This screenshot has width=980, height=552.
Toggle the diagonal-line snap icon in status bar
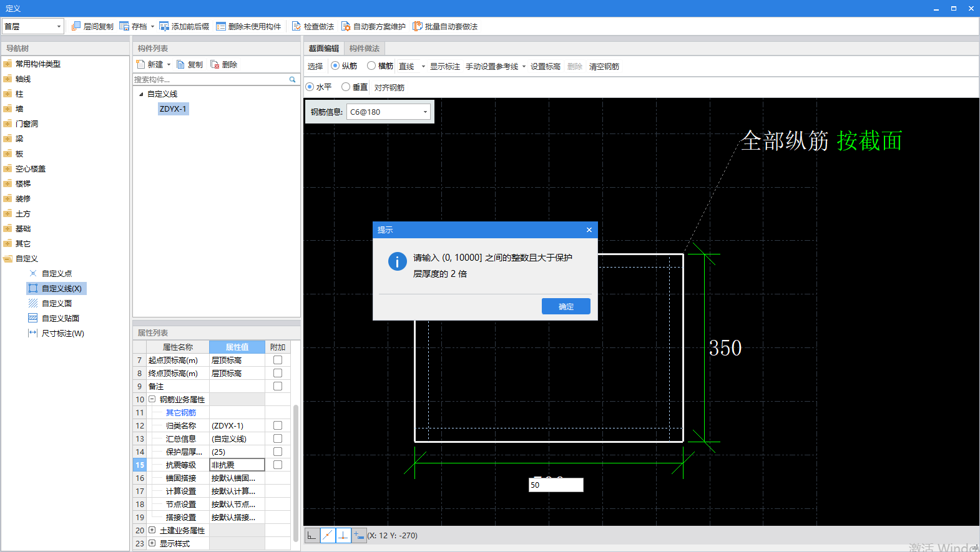pyautogui.click(x=328, y=535)
